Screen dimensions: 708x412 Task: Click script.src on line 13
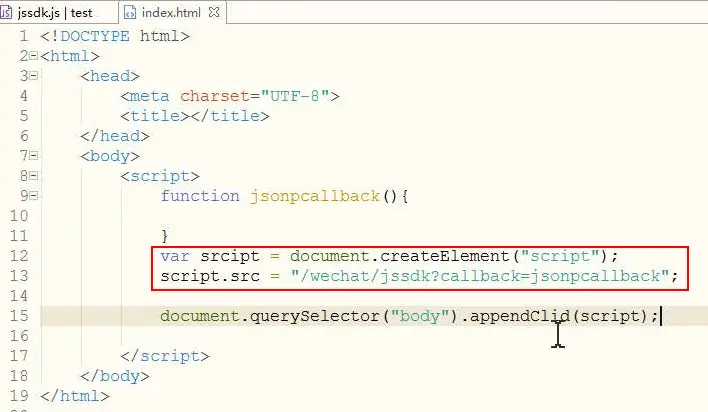tap(210, 276)
